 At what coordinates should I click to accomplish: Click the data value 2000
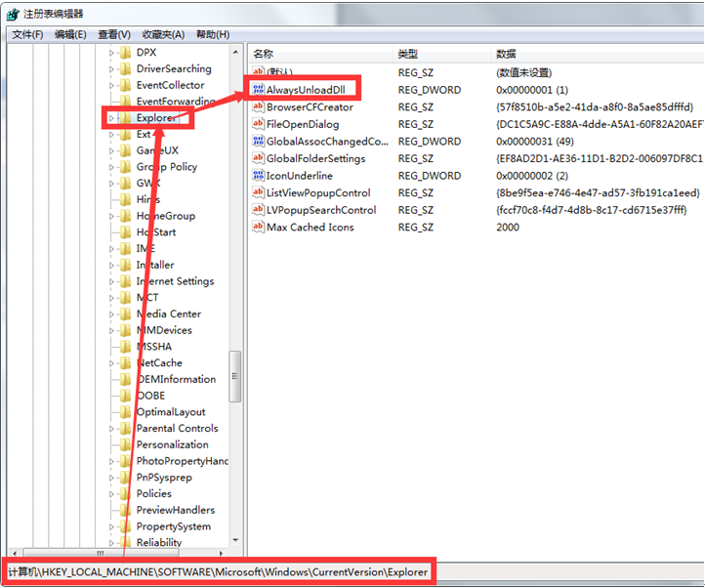coord(508,227)
